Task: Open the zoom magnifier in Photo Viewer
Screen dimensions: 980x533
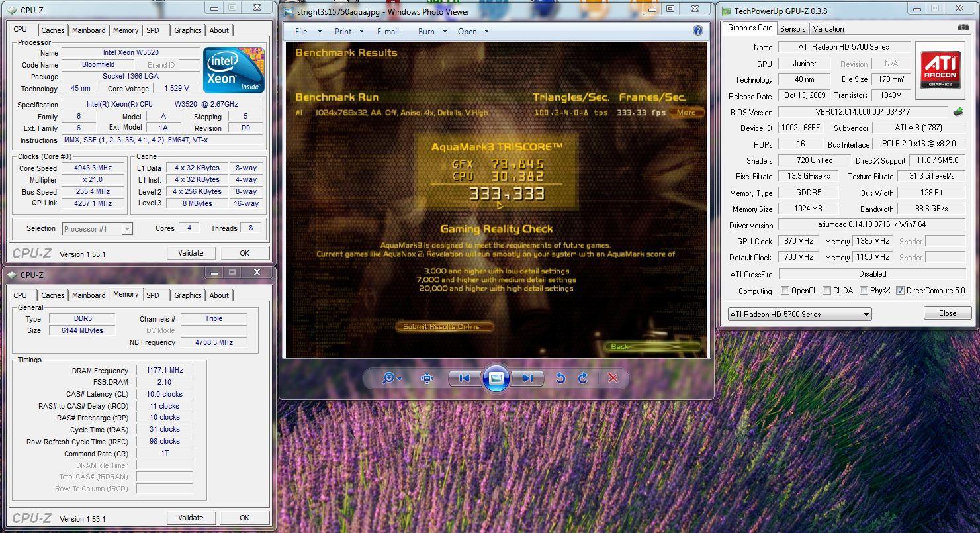Action: point(388,378)
